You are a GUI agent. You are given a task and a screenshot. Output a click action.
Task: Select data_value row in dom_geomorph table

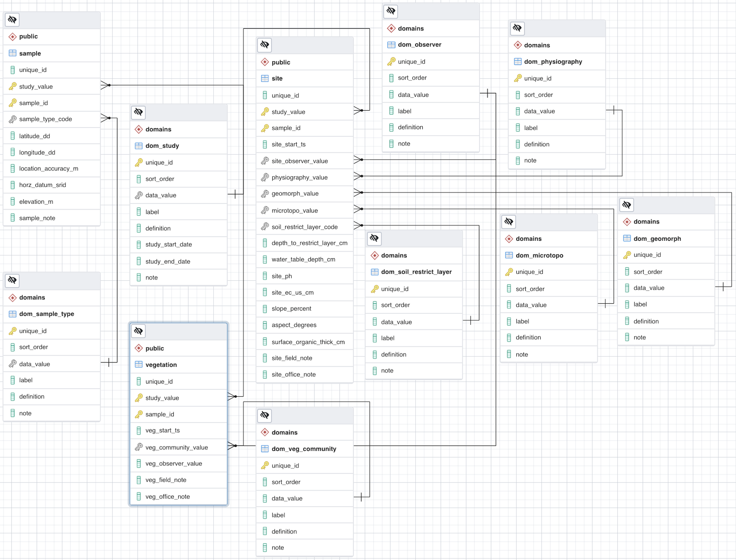coord(649,288)
